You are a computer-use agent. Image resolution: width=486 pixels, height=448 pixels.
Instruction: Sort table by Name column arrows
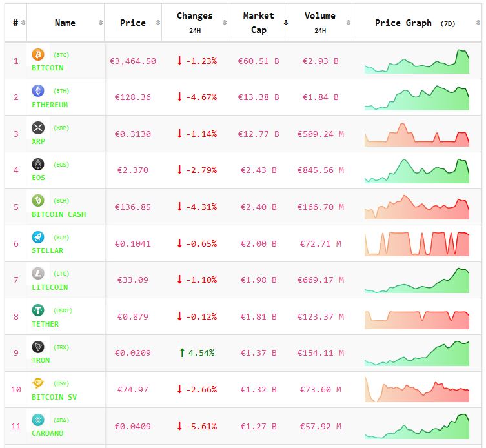pos(100,23)
